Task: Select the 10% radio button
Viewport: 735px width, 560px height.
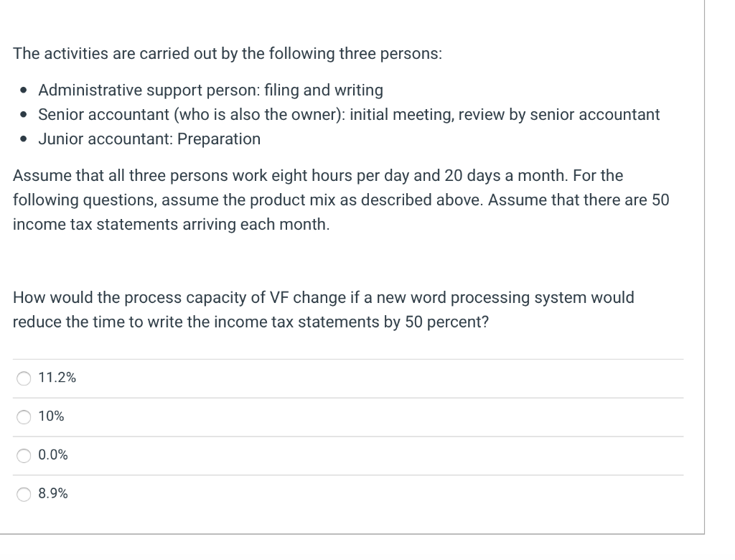Action: tap(24, 416)
